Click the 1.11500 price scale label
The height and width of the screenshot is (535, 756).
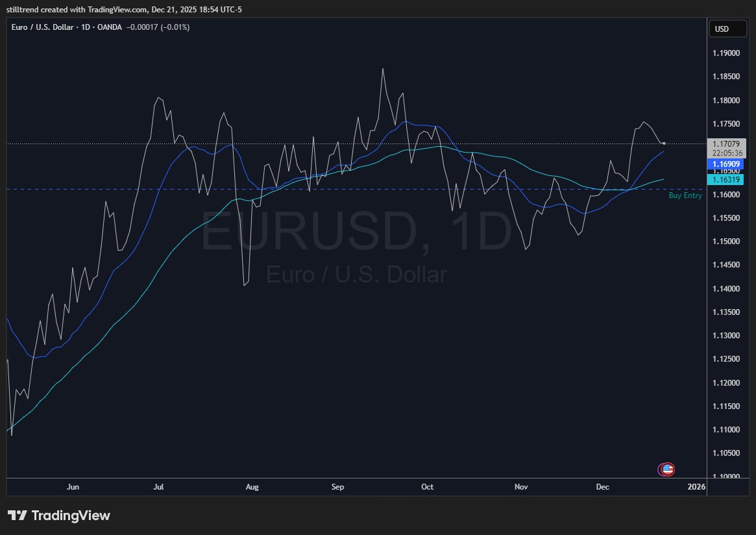point(726,406)
